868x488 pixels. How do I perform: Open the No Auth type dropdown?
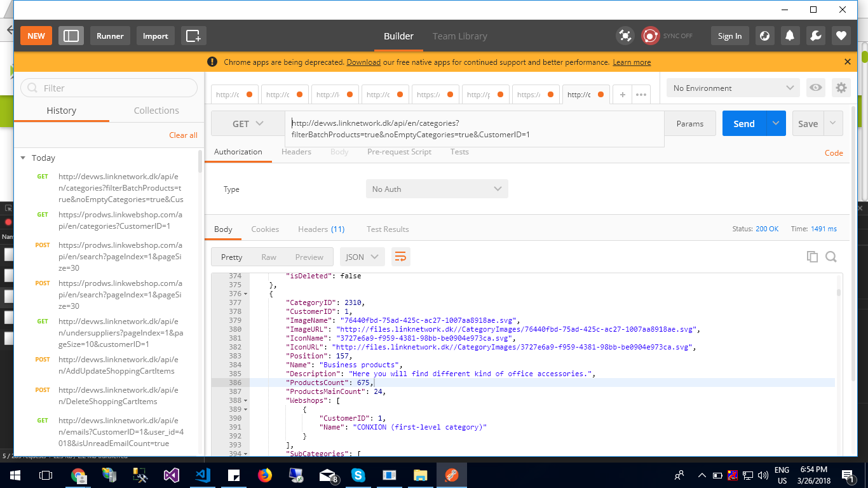coord(437,189)
